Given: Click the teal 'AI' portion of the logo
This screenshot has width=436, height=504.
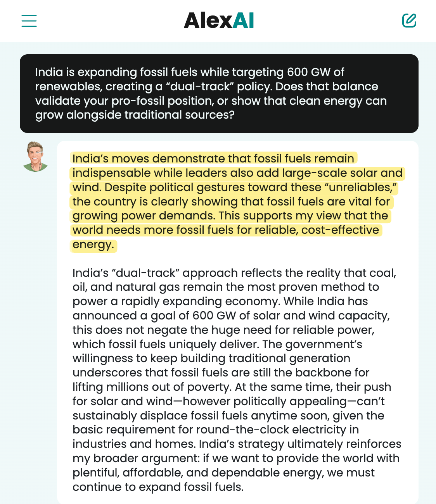Looking at the screenshot, I should tap(244, 21).
